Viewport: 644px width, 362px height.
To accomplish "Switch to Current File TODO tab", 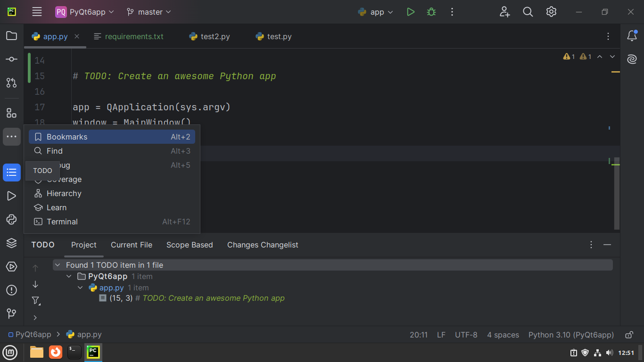I will [x=132, y=245].
